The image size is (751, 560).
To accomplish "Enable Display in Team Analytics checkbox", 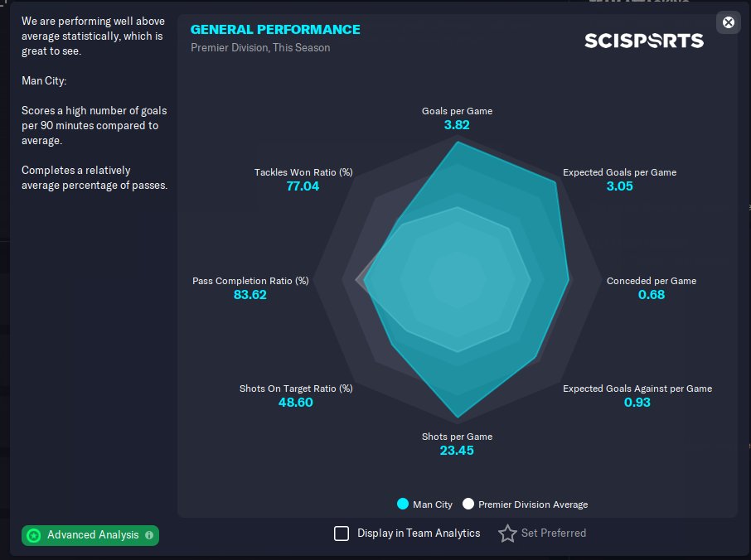I will [x=342, y=533].
